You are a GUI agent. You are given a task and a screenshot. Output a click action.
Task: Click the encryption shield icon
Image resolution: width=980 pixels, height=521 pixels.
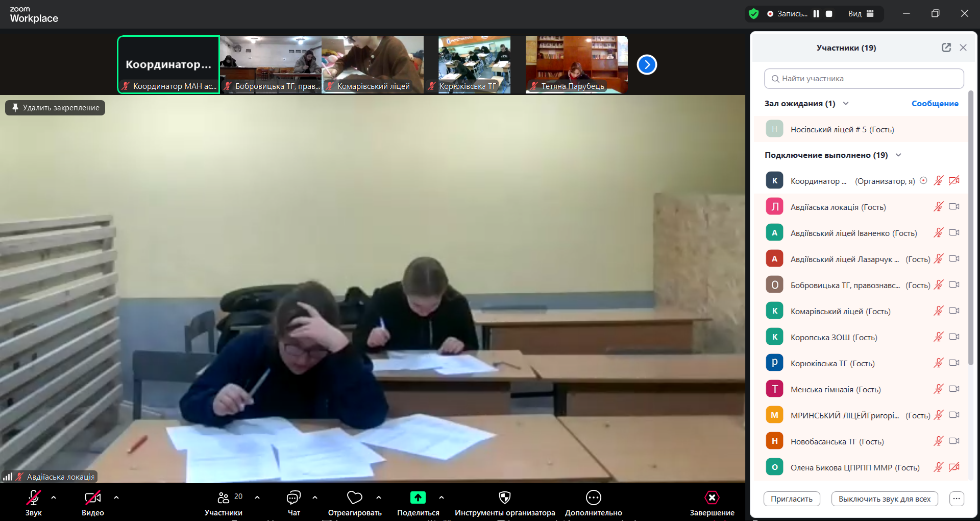[x=754, y=14]
